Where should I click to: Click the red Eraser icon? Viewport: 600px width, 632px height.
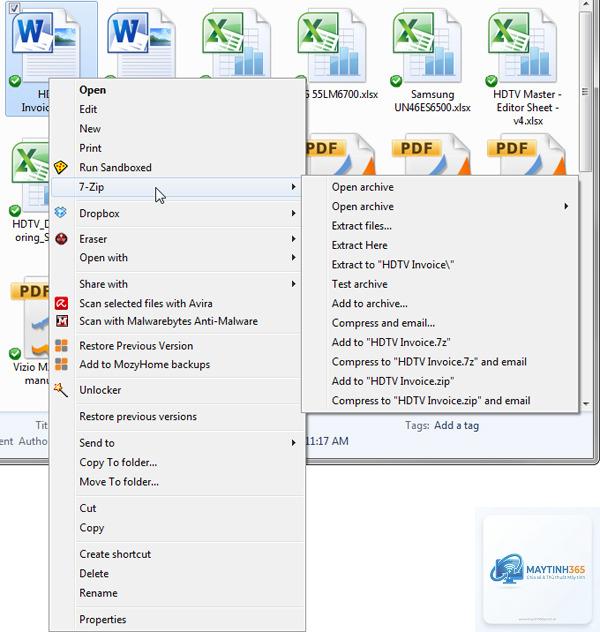[61, 239]
